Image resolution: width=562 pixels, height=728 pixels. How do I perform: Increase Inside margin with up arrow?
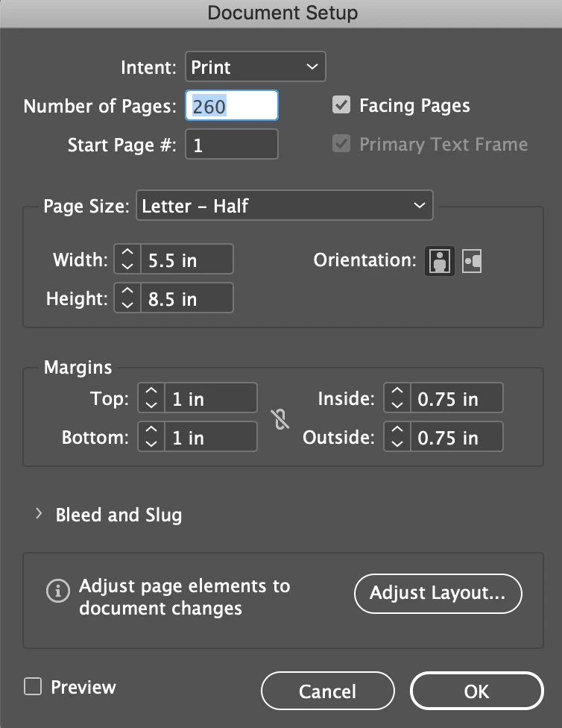click(x=397, y=391)
